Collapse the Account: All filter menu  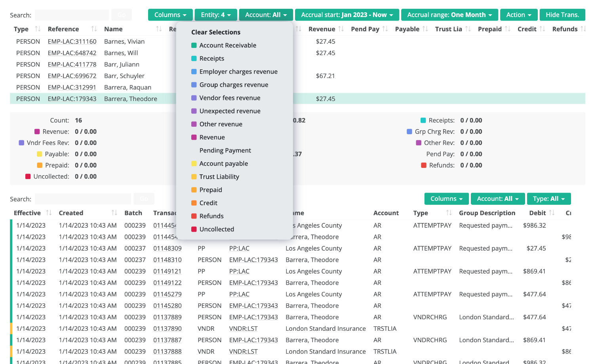pyautogui.click(x=266, y=15)
